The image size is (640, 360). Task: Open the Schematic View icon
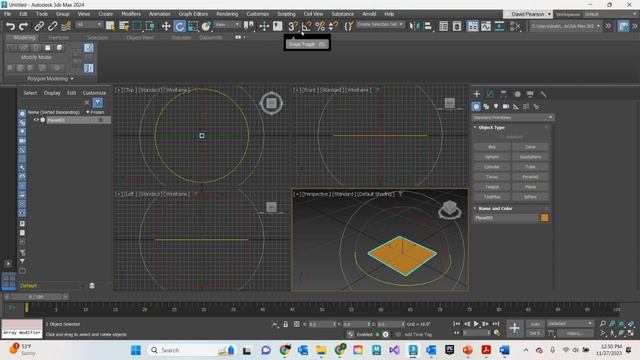pyautogui.click(x=499, y=26)
